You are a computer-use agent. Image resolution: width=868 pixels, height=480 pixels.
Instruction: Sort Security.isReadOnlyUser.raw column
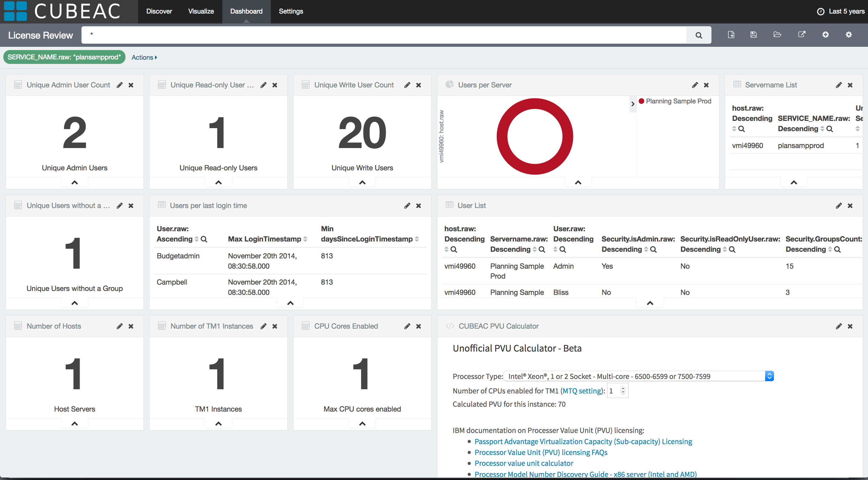(x=724, y=250)
